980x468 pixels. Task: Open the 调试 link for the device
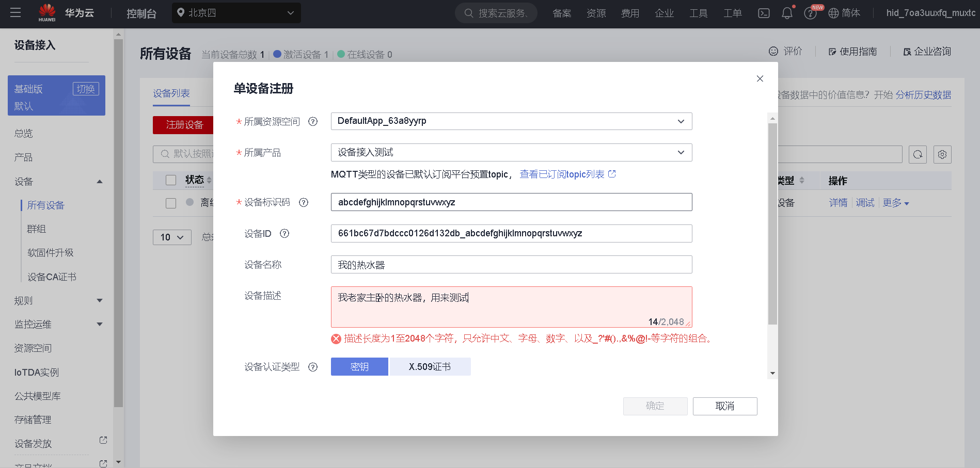[x=865, y=203]
